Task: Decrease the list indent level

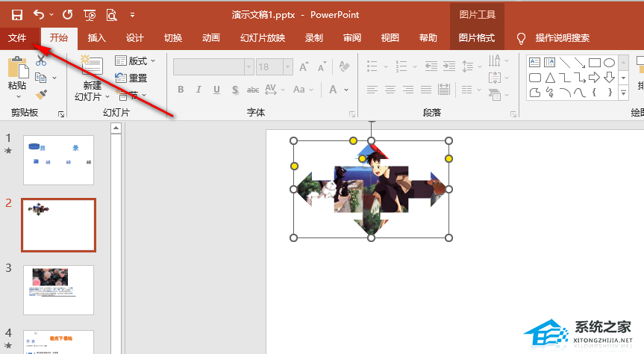Action: [x=431, y=66]
